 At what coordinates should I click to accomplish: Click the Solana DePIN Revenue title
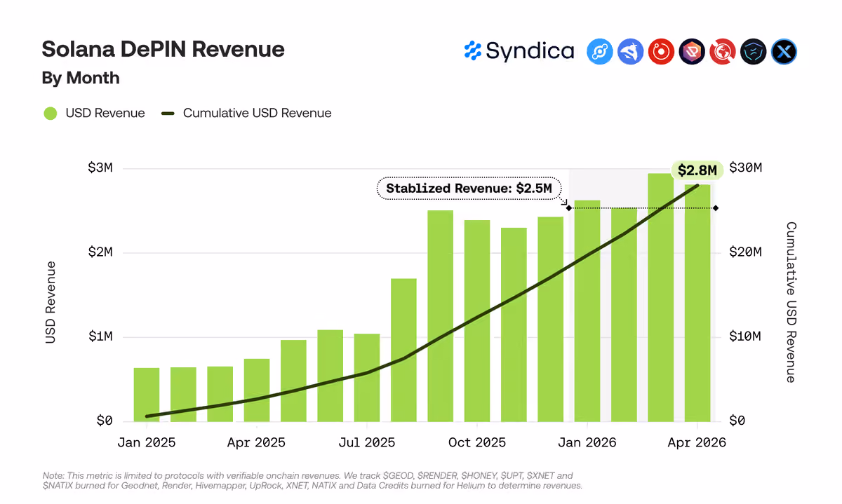coord(163,49)
